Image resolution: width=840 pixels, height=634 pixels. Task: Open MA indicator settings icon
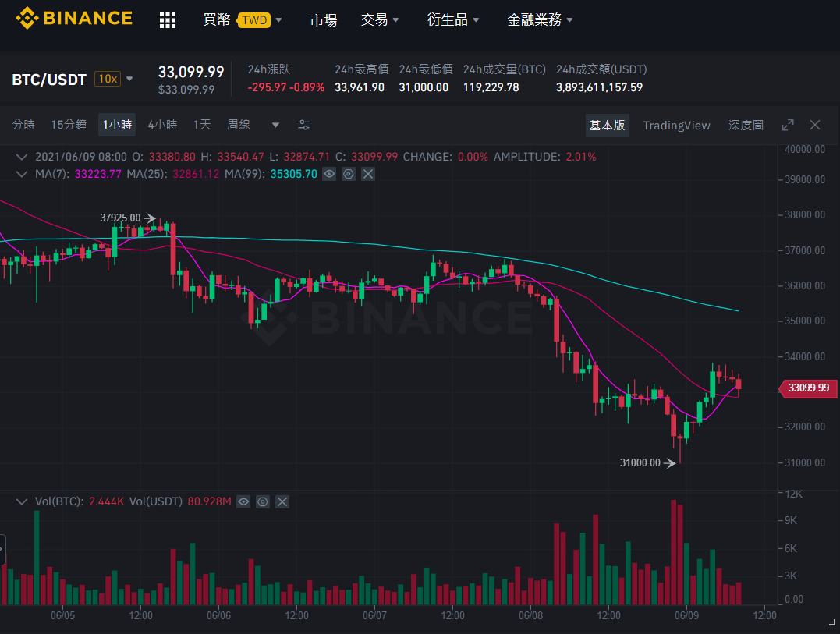pos(349,174)
